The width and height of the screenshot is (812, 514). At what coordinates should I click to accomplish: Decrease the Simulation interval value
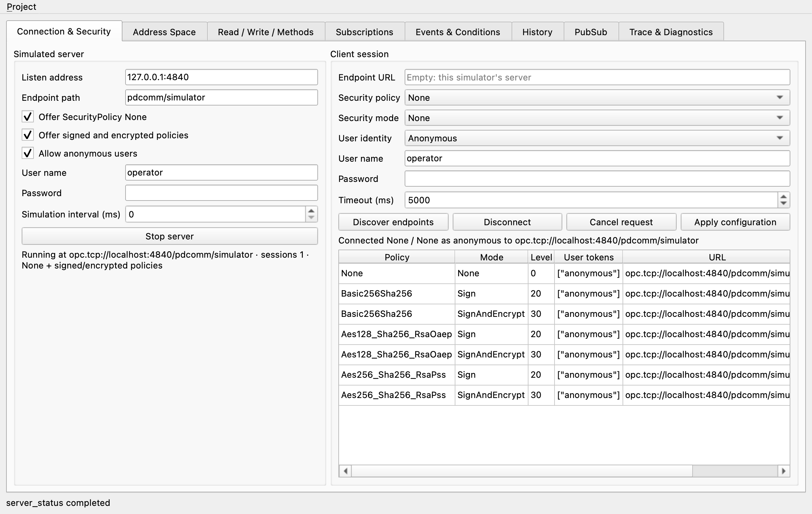point(311,218)
